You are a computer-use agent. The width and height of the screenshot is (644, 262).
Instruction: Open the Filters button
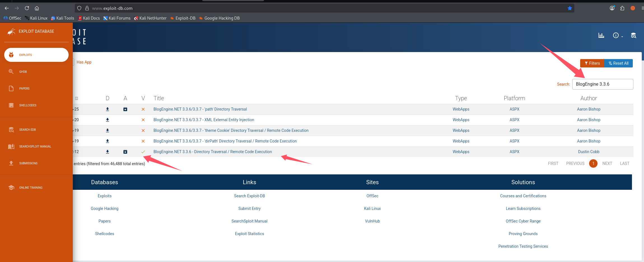[x=592, y=63]
